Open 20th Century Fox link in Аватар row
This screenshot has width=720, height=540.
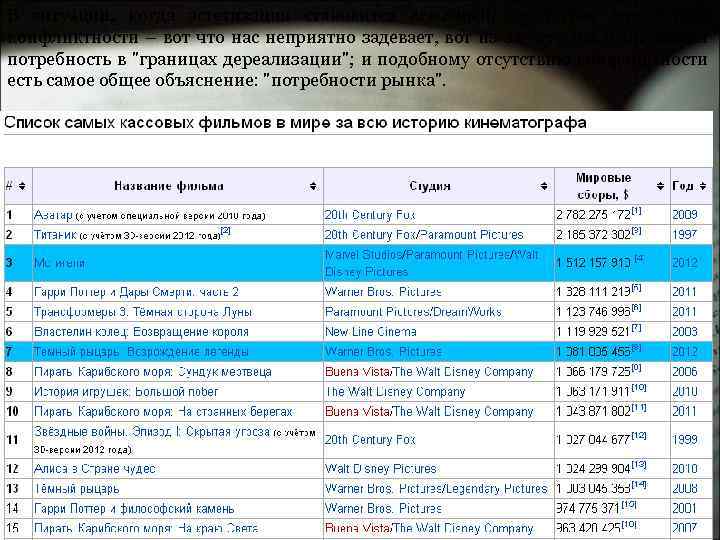click(370, 215)
